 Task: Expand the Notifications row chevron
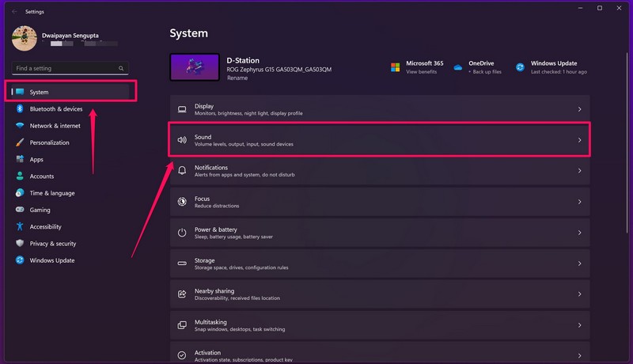[579, 171]
